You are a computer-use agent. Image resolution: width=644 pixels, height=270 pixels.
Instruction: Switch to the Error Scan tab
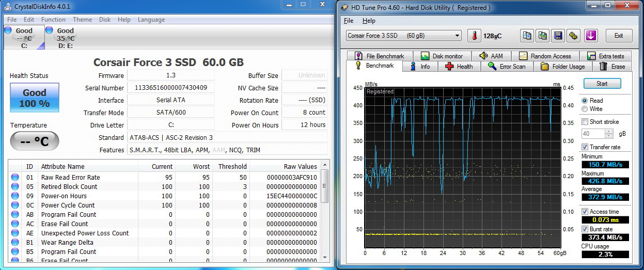(x=507, y=66)
